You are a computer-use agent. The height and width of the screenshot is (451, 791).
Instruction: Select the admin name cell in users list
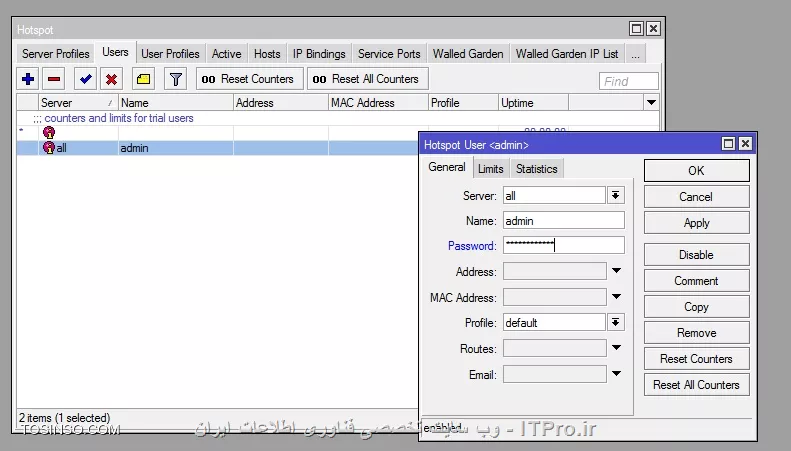click(x=176, y=148)
